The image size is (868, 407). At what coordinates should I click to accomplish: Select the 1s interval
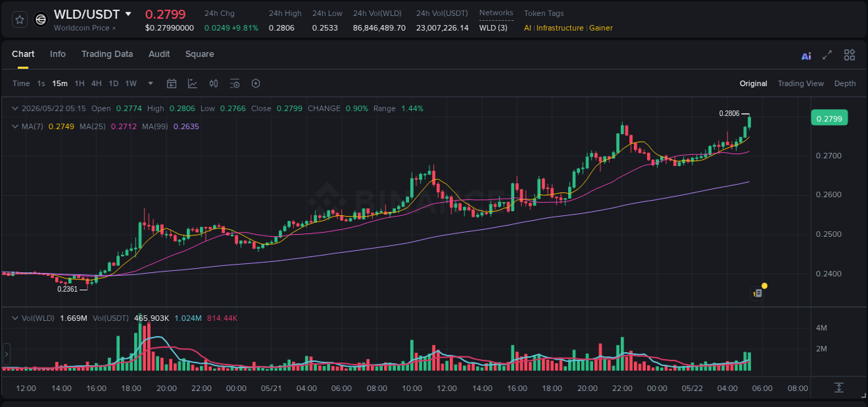pos(41,83)
